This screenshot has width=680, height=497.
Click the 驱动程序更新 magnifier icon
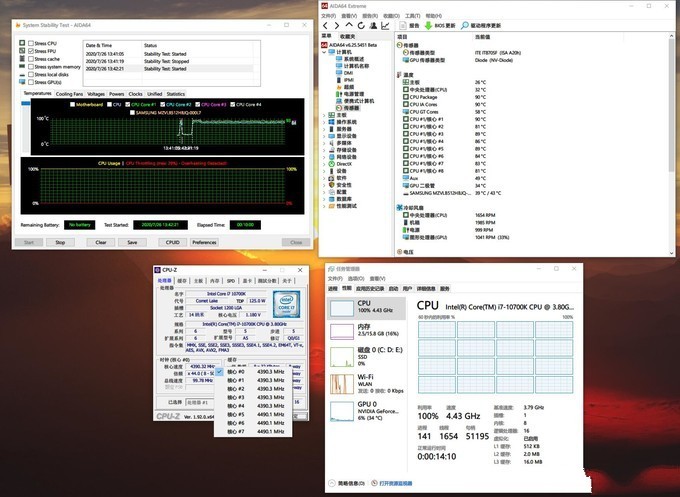point(464,26)
